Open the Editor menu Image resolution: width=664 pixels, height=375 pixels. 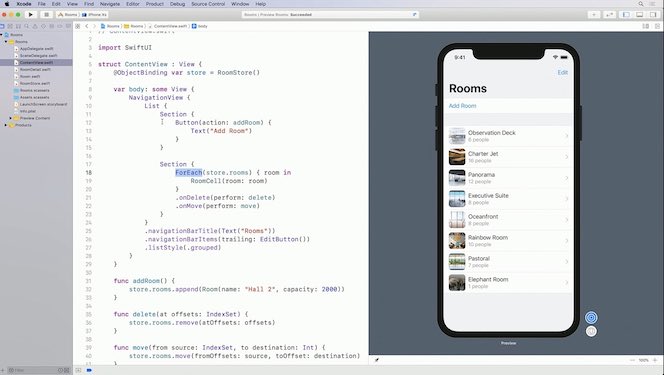[x=133, y=4]
